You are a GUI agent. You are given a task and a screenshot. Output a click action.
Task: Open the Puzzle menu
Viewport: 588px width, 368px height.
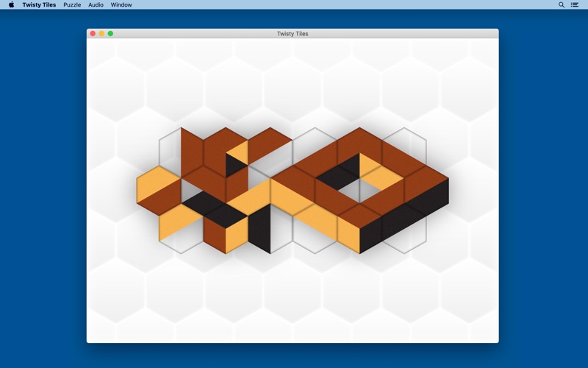72,4
